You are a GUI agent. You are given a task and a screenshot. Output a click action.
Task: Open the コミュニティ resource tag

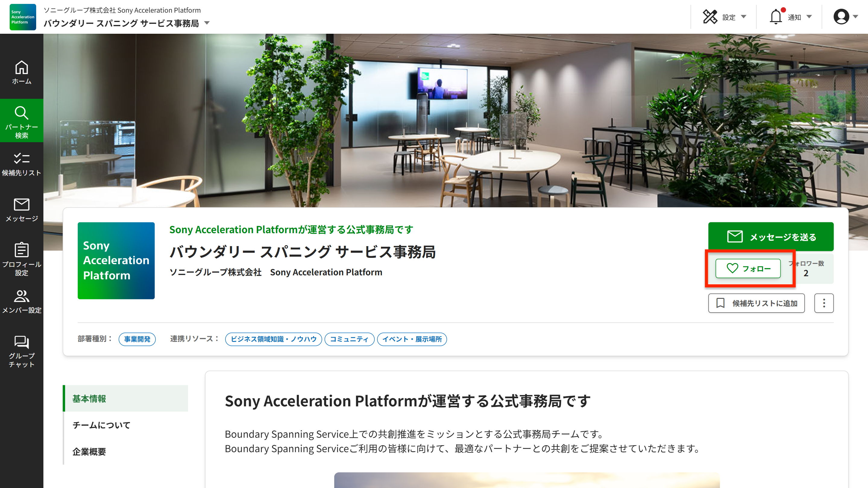pos(349,339)
